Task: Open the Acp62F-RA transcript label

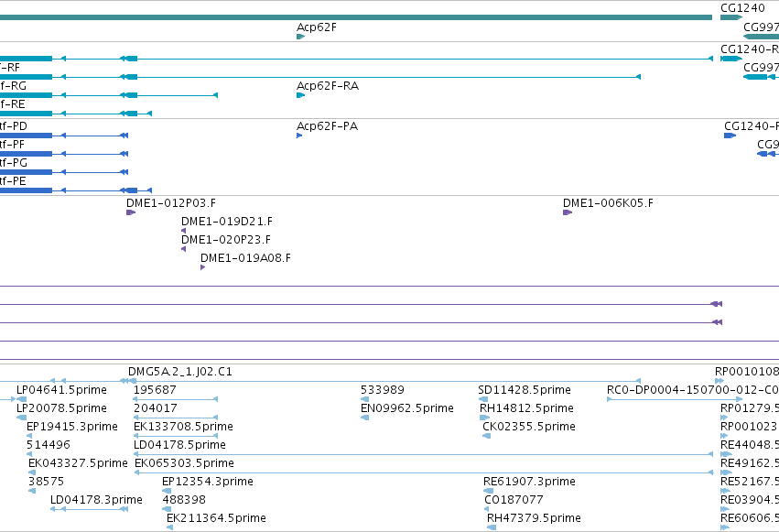Action: [x=328, y=86]
